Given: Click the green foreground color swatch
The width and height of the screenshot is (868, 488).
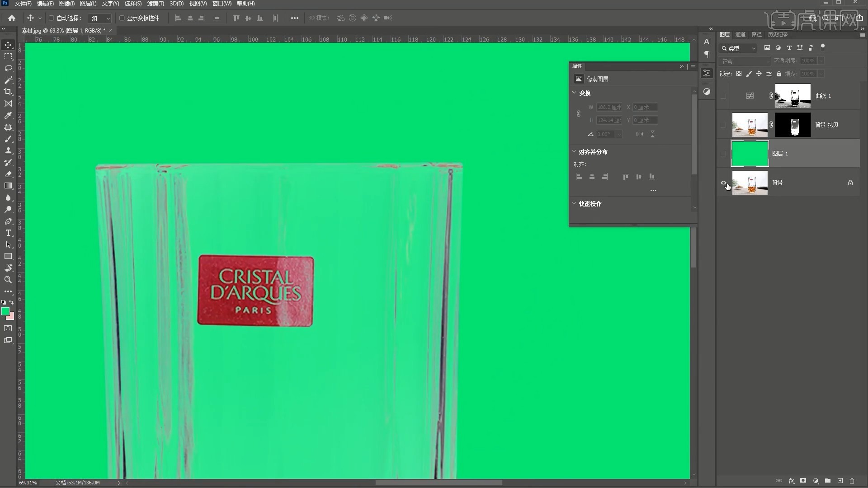Looking at the screenshot, I should (5, 311).
